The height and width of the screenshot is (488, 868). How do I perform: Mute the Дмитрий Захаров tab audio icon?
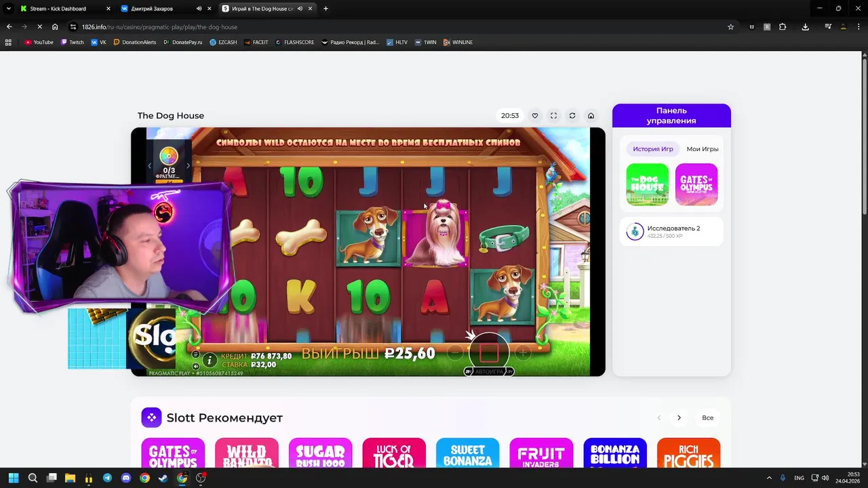tap(199, 9)
